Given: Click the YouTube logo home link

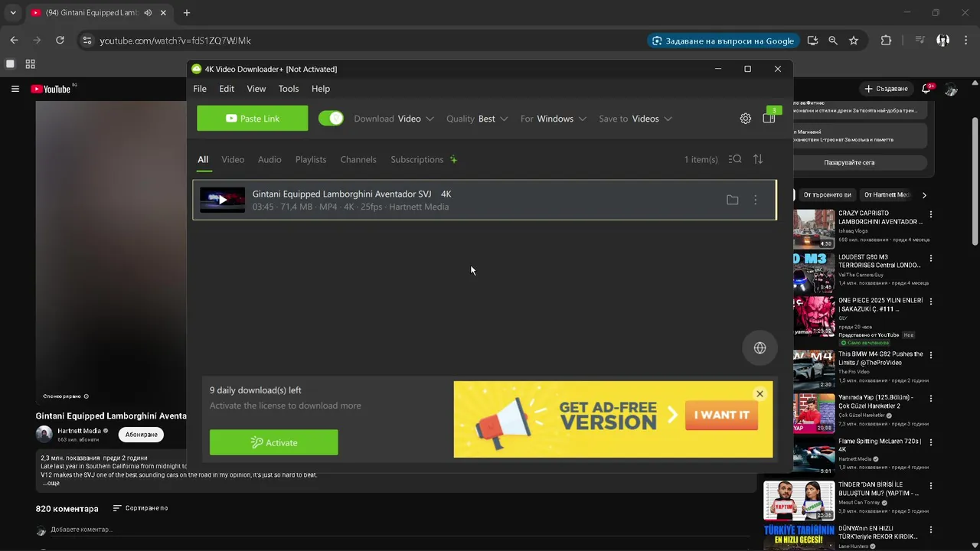Looking at the screenshot, I should click(51, 89).
